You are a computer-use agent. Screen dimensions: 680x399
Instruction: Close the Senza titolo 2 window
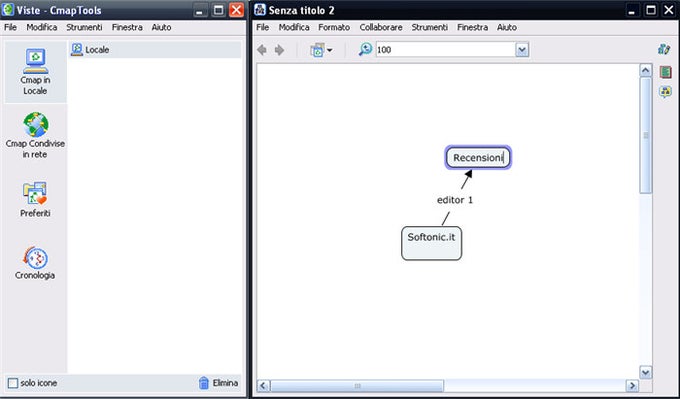pyautogui.click(x=669, y=10)
